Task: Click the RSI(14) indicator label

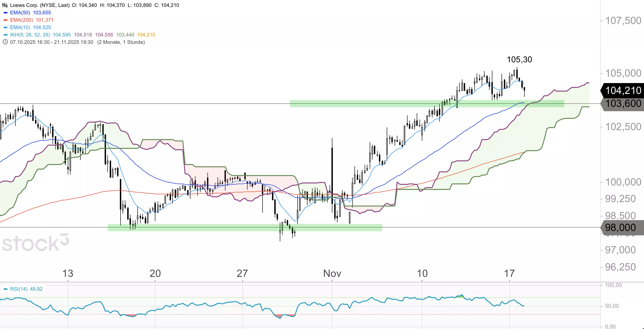Action: [19, 289]
